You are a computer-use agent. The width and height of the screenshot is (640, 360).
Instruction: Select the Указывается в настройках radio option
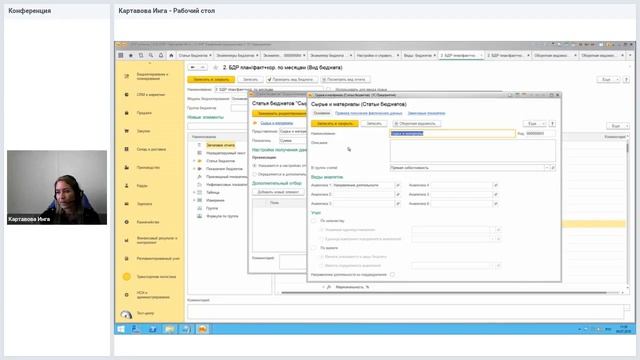click(255, 166)
